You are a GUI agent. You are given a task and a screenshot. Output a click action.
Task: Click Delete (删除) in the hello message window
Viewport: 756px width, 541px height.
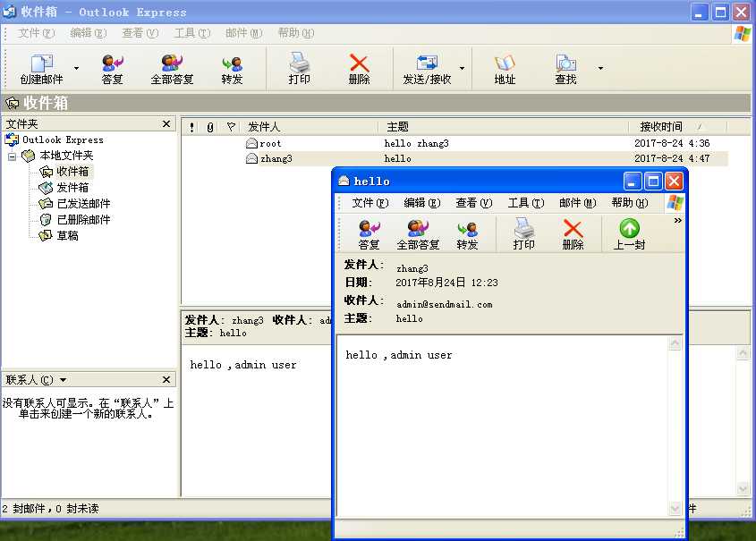(x=573, y=234)
